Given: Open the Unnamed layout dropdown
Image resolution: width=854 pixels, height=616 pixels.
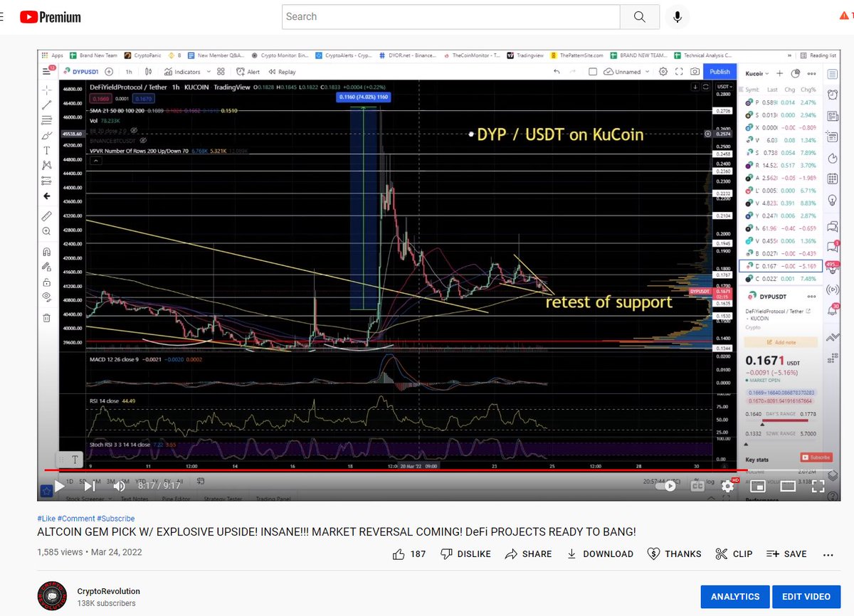Looking at the screenshot, I should [627, 72].
